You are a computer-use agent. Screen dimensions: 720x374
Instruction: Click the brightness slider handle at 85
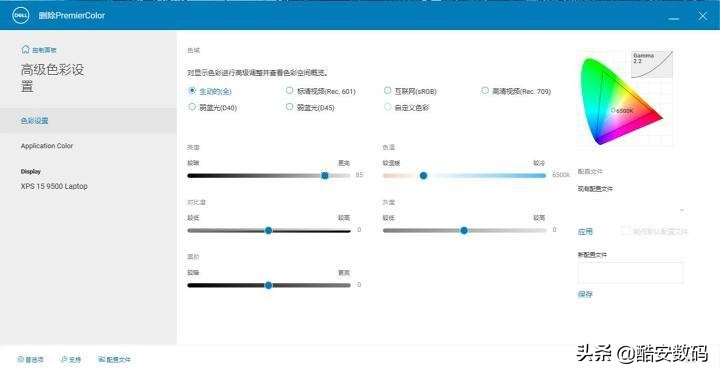(x=325, y=176)
